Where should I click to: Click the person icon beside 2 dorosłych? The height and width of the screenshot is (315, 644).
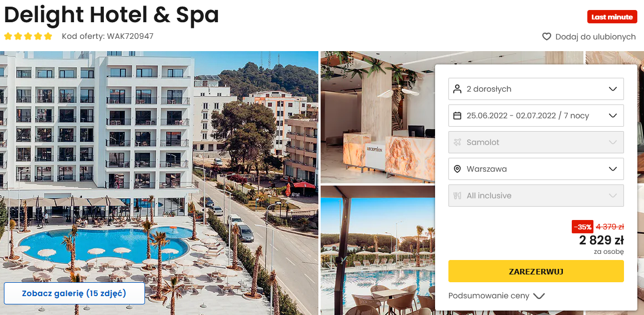tap(457, 89)
